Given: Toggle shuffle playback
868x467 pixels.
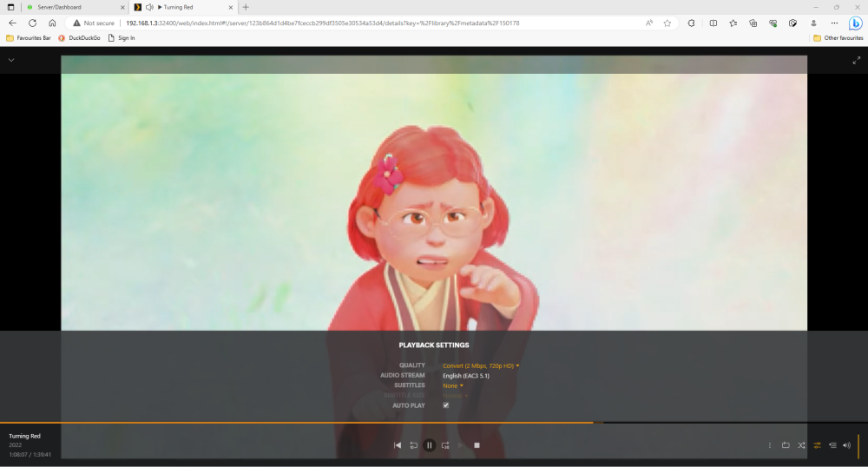Looking at the screenshot, I should (801, 445).
